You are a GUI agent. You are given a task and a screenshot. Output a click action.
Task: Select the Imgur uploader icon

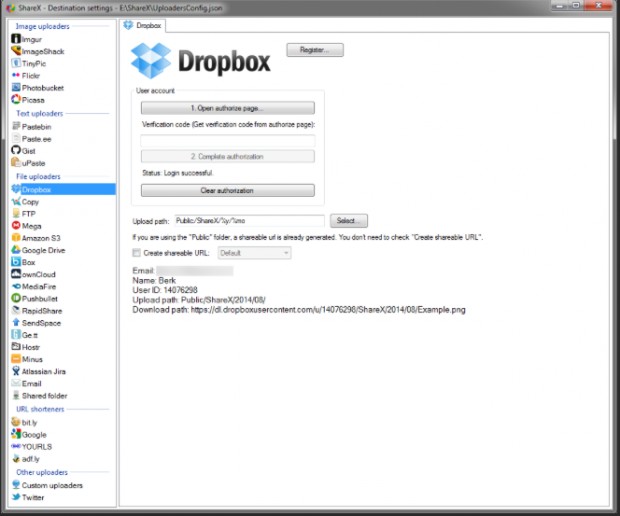(x=16, y=39)
